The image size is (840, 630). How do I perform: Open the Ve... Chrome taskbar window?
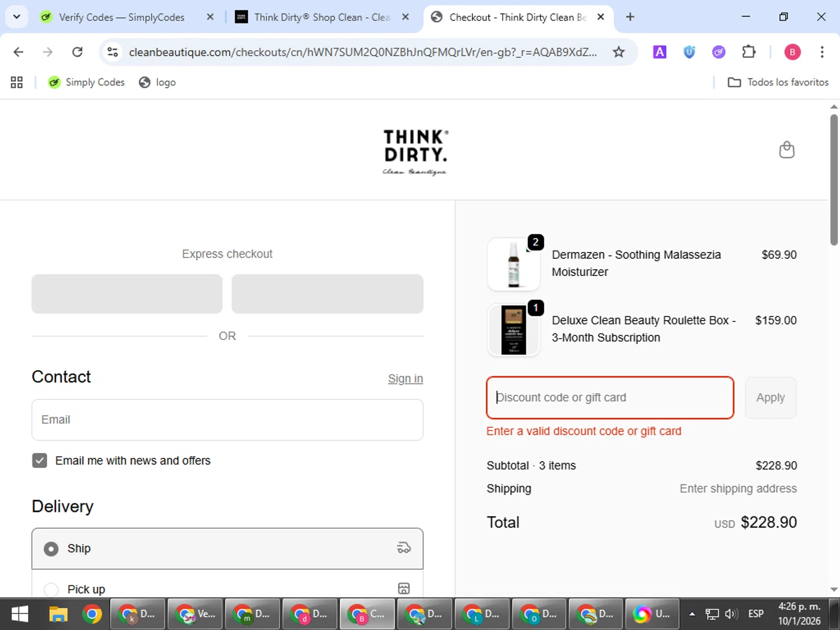click(x=195, y=614)
